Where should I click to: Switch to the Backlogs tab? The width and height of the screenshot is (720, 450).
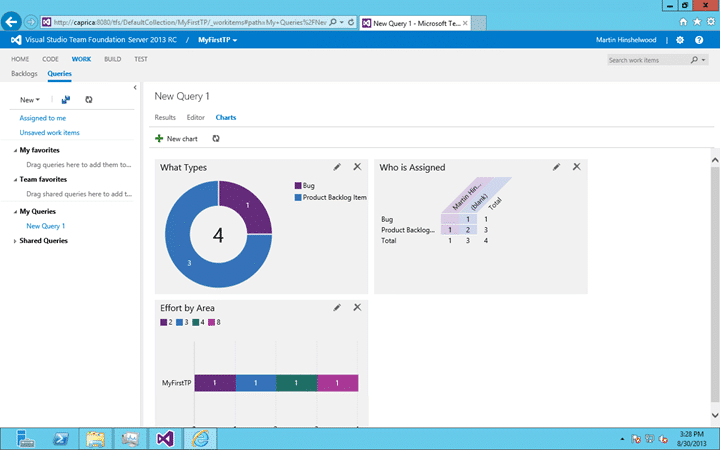[x=24, y=73]
